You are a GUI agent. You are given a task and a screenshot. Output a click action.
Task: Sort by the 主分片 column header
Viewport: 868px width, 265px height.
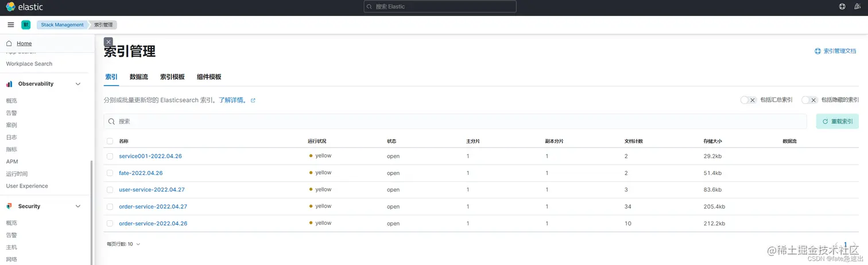[473, 141]
